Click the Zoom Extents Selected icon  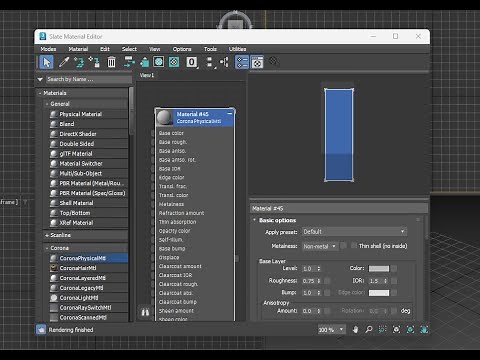click(410, 330)
